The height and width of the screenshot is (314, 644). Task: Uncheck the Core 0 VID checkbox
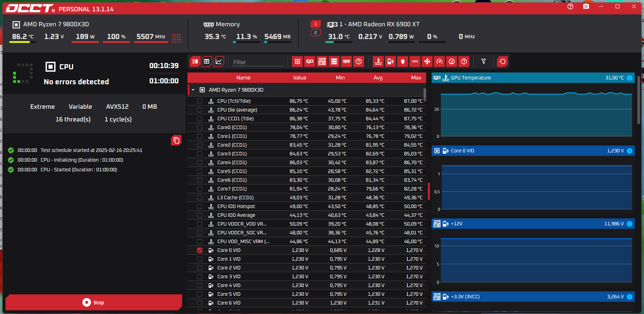click(x=199, y=250)
